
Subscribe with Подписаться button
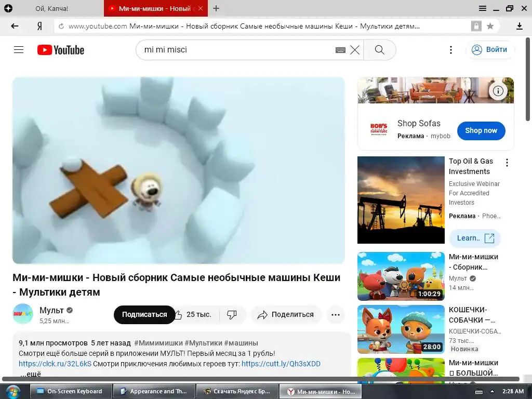[144, 314]
